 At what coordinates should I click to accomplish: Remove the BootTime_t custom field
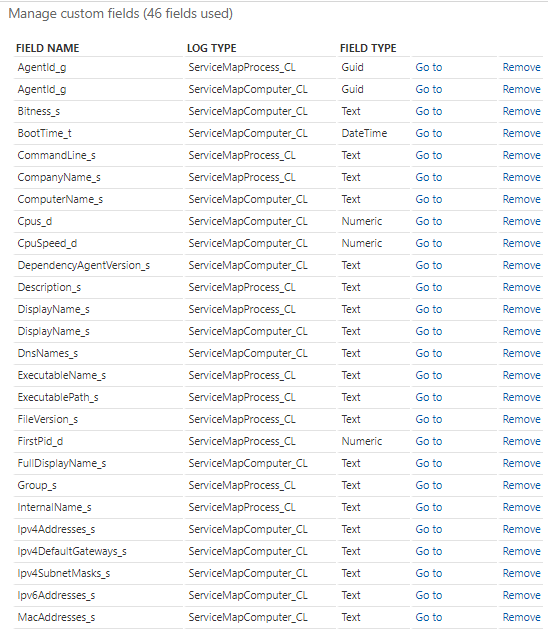(x=521, y=133)
